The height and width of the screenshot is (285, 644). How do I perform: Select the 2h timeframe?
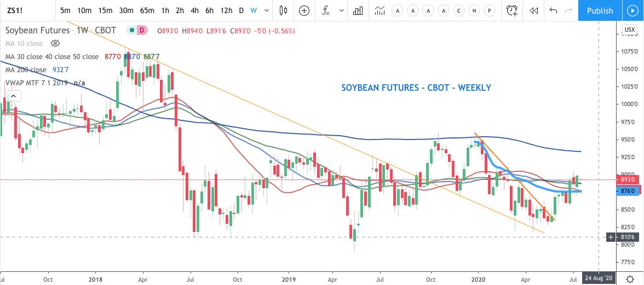(x=180, y=10)
